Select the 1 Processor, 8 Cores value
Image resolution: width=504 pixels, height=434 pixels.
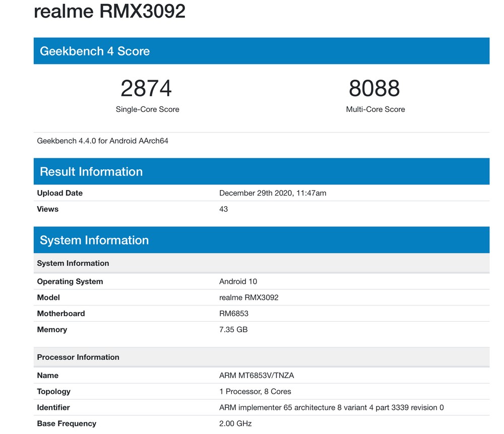tap(255, 391)
